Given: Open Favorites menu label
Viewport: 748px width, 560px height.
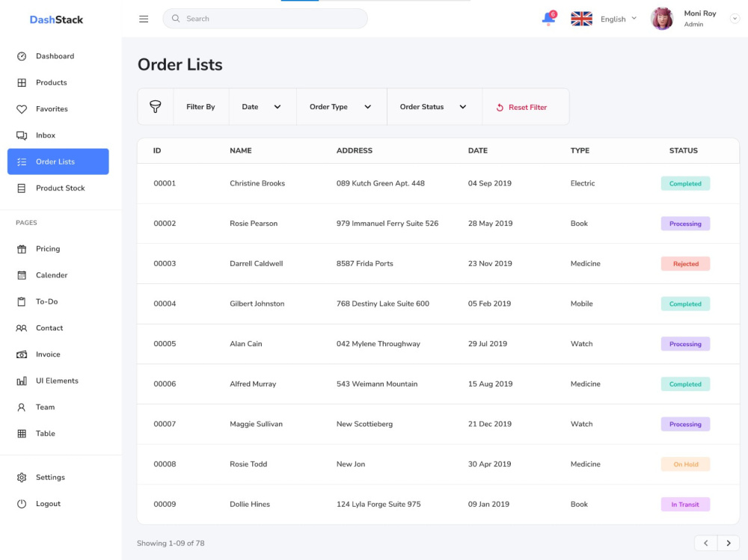Looking at the screenshot, I should pos(52,109).
